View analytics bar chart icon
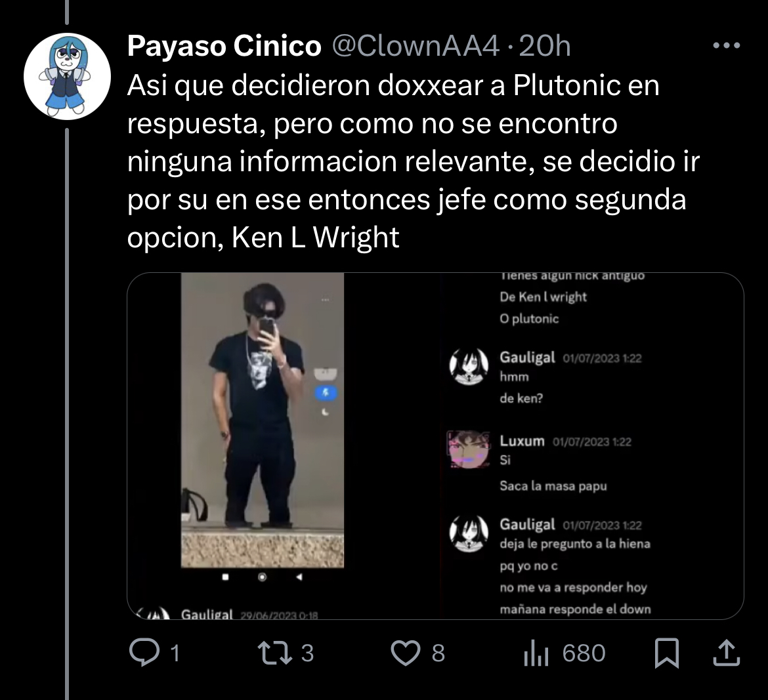The height and width of the screenshot is (700, 768). [536, 653]
